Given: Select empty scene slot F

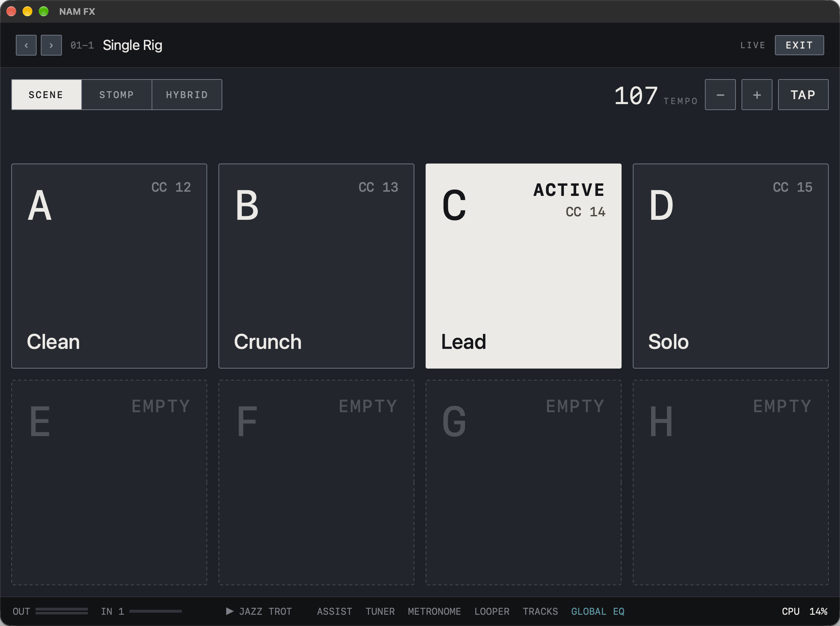Looking at the screenshot, I should (316, 483).
